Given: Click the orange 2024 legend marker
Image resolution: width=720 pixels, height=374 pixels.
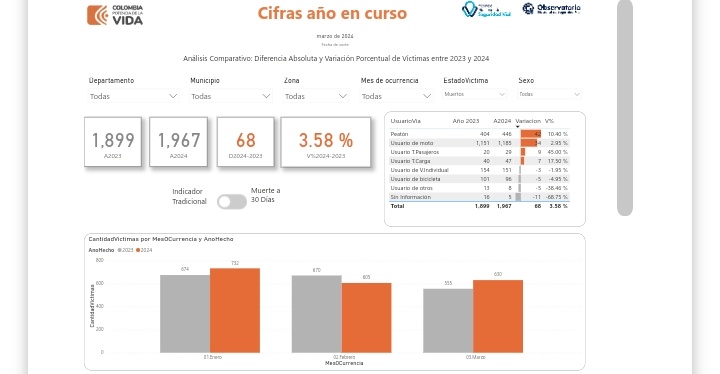Looking at the screenshot, I should click(138, 250).
